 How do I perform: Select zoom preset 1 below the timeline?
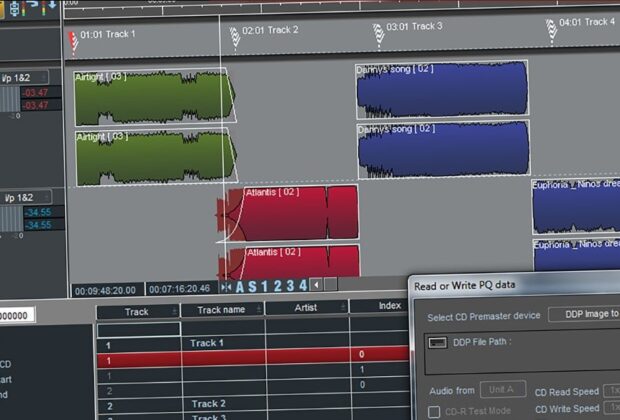pos(266,286)
